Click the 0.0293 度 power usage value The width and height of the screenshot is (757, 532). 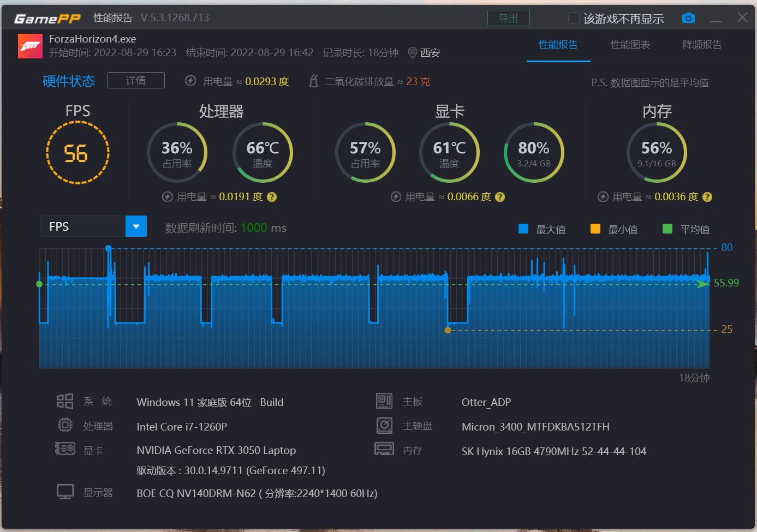click(x=267, y=81)
